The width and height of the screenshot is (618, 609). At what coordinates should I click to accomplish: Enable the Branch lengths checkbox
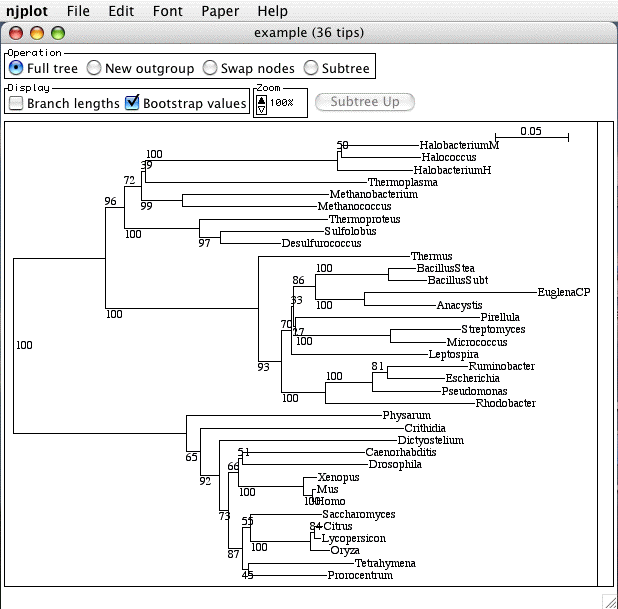click(16, 103)
